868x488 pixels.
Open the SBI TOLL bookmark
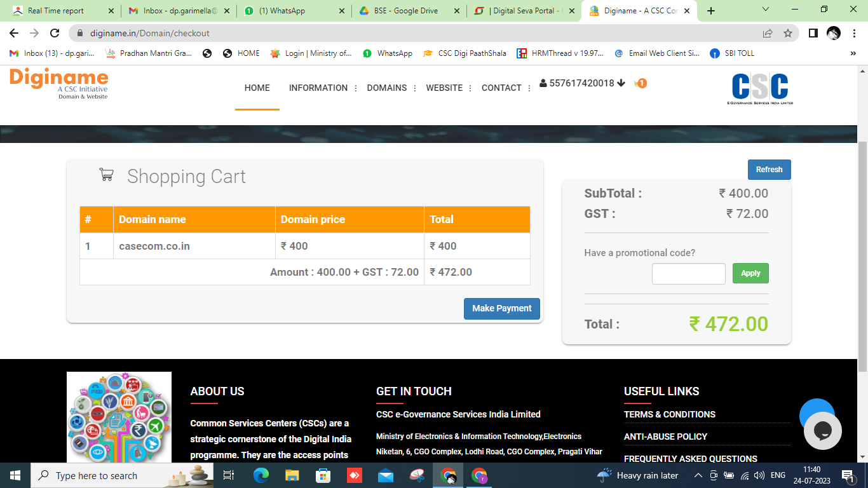733,53
